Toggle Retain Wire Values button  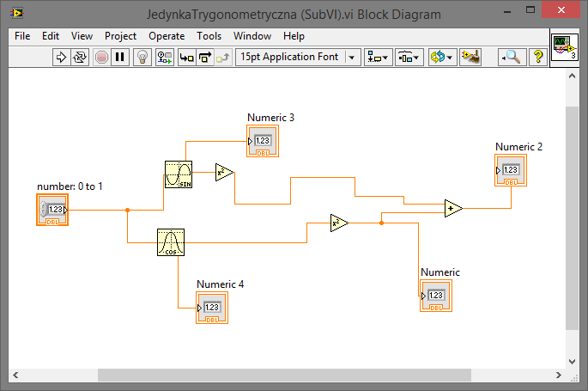tap(165, 57)
